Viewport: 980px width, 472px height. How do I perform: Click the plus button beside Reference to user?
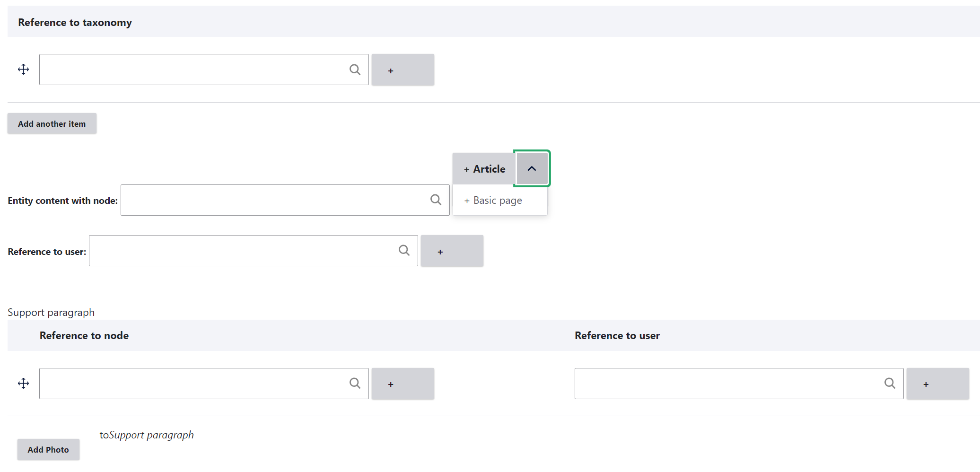451,251
